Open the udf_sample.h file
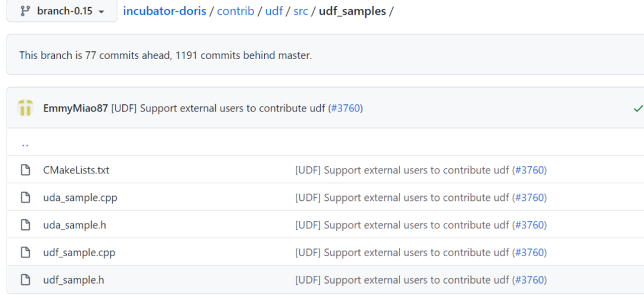 pyautogui.click(x=73, y=280)
